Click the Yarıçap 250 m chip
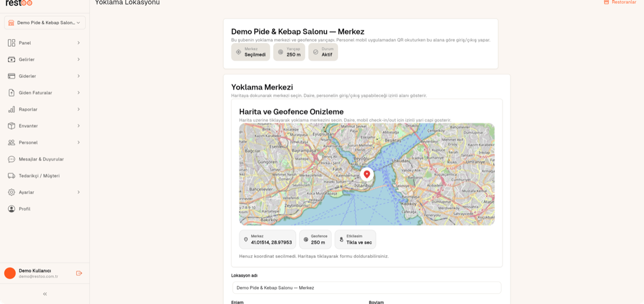Image resolution: width=644 pixels, height=304 pixels. [x=289, y=52]
